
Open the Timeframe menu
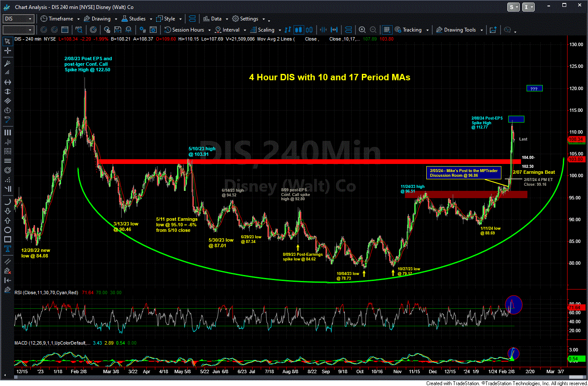point(57,19)
